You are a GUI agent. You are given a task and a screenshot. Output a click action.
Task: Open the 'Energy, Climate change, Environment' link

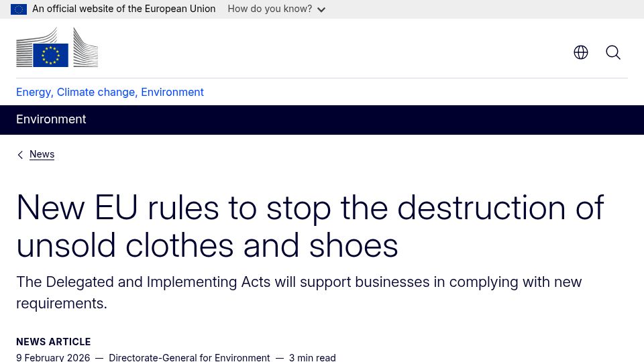pos(109,92)
